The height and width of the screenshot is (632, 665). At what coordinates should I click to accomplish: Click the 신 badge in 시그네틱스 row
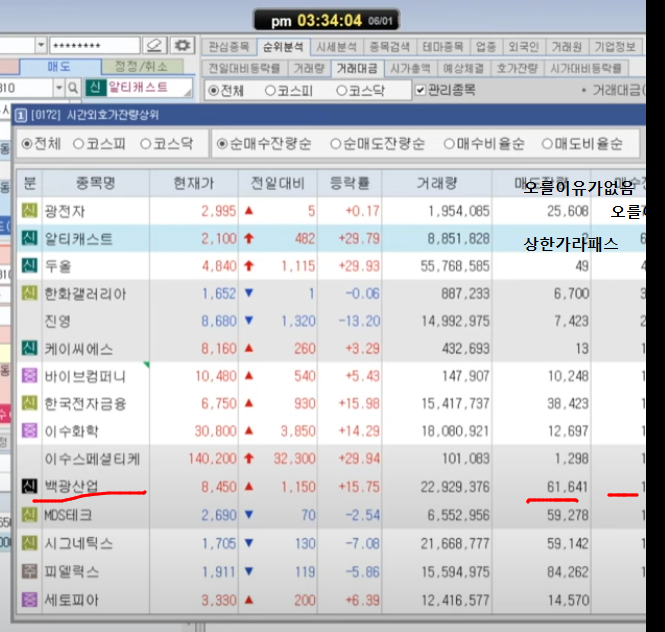(x=29, y=543)
